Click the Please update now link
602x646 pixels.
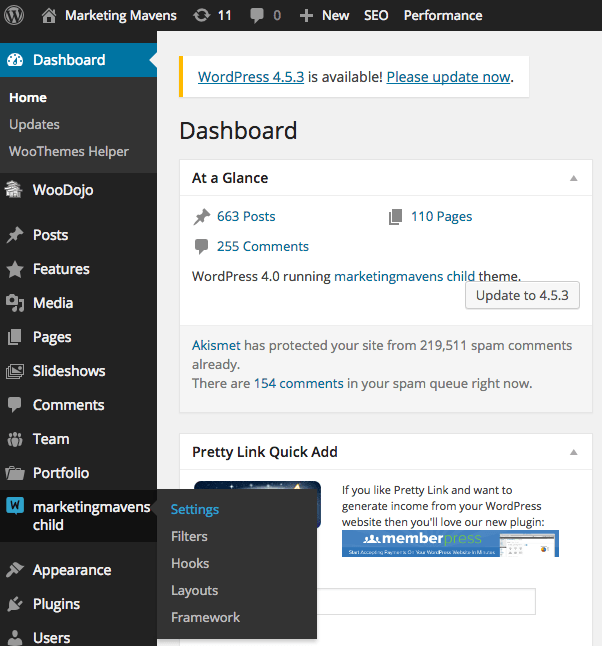coord(448,77)
